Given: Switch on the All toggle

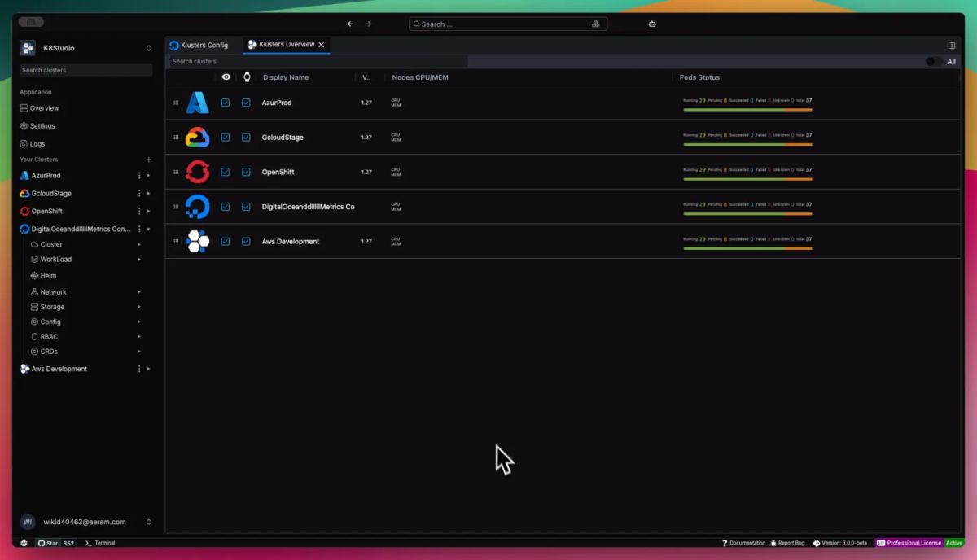Looking at the screenshot, I should pyautogui.click(x=934, y=61).
